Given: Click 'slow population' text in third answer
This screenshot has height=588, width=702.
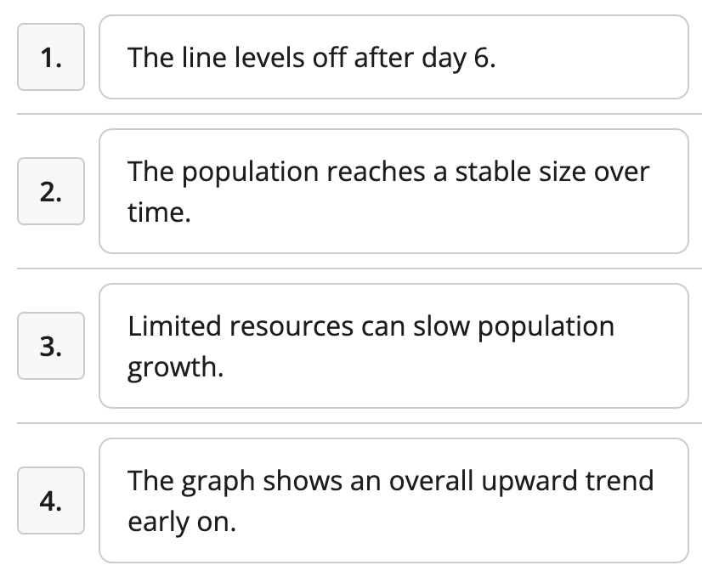Looking at the screenshot, I should click(513, 327).
